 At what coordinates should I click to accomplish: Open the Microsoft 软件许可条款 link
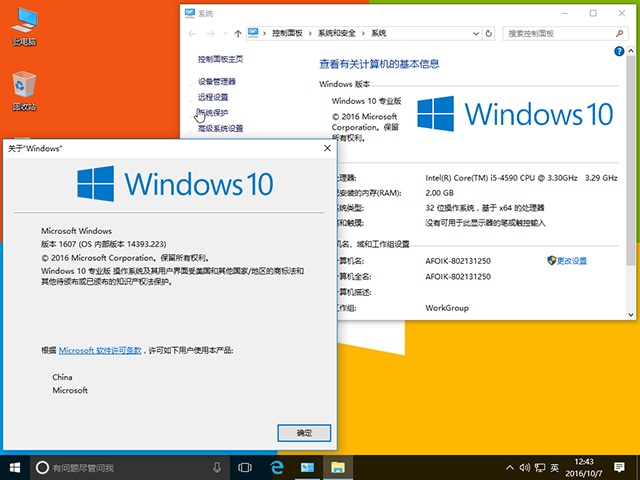click(x=100, y=351)
